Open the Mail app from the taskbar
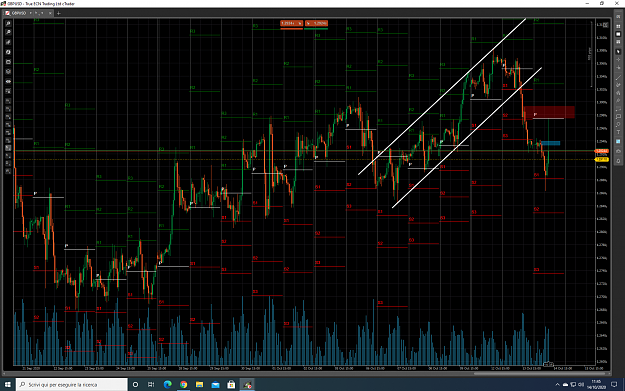Image resolution: width=625 pixels, height=391 pixels. pos(215,385)
